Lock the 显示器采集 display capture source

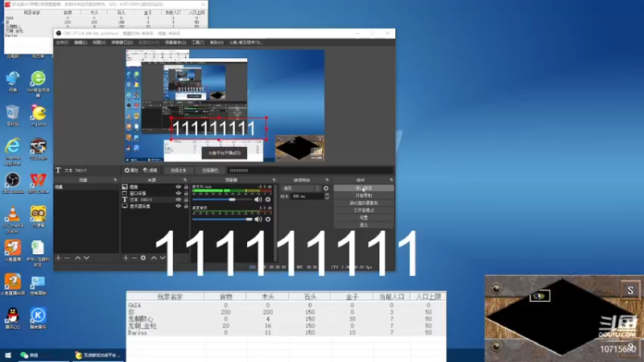186,206
